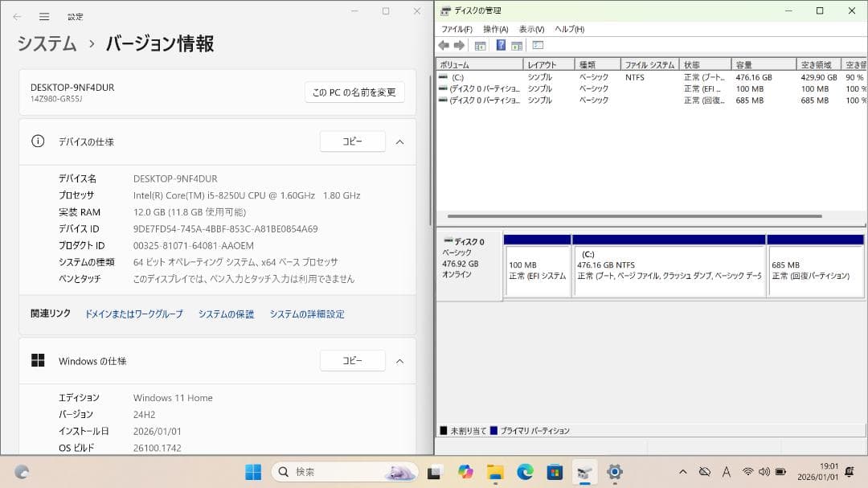This screenshot has width=868, height=488.
Task: Click the forward arrow in Disk Management toolbar
Action: click(x=458, y=45)
